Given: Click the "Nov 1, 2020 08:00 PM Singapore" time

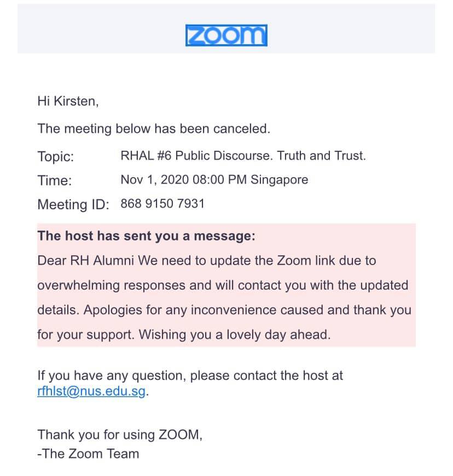Looking at the screenshot, I should point(214,179).
